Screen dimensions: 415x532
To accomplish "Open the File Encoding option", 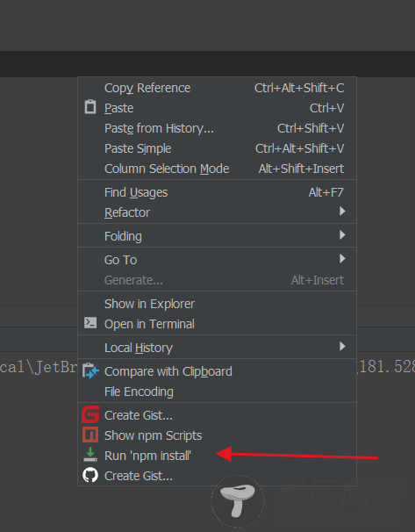I will click(217, 392).
